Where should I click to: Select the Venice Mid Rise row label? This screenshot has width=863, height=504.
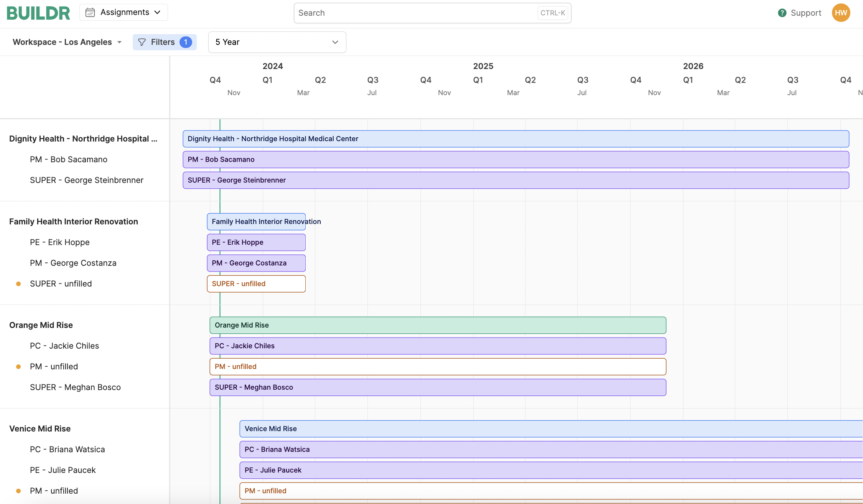click(x=40, y=429)
